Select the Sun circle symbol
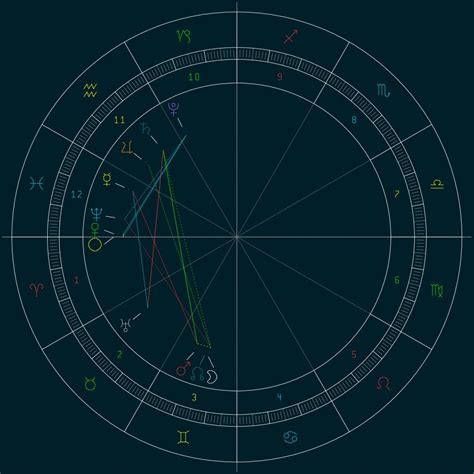 click(x=95, y=245)
